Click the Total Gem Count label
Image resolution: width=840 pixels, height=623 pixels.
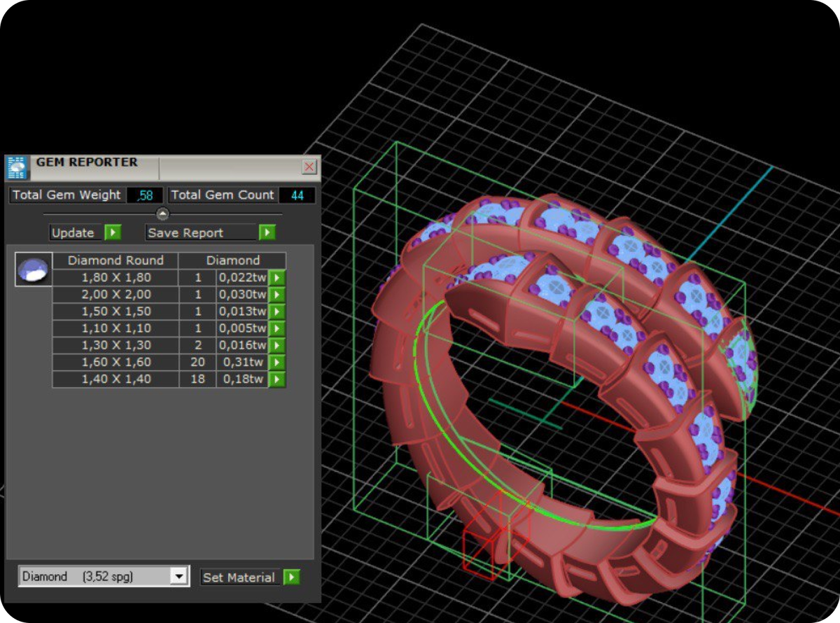[223, 195]
